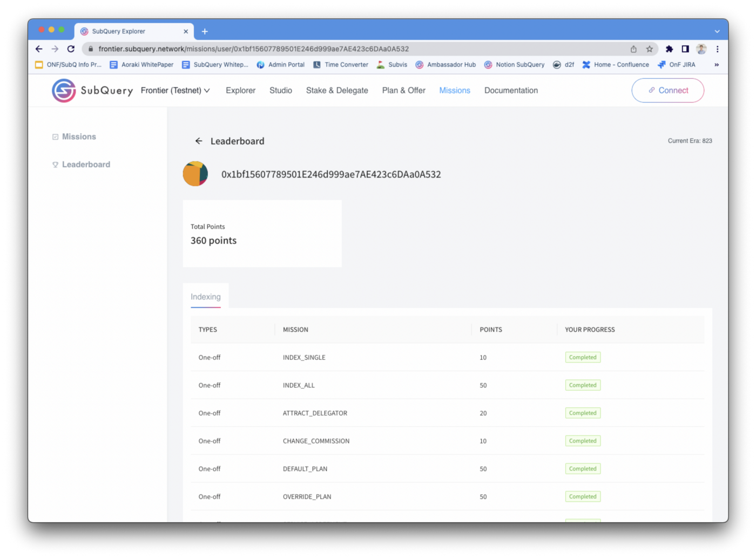Click the ONF/SubQ Info bookmark
Viewport: 756px width, 559px height.
(69, 65)
